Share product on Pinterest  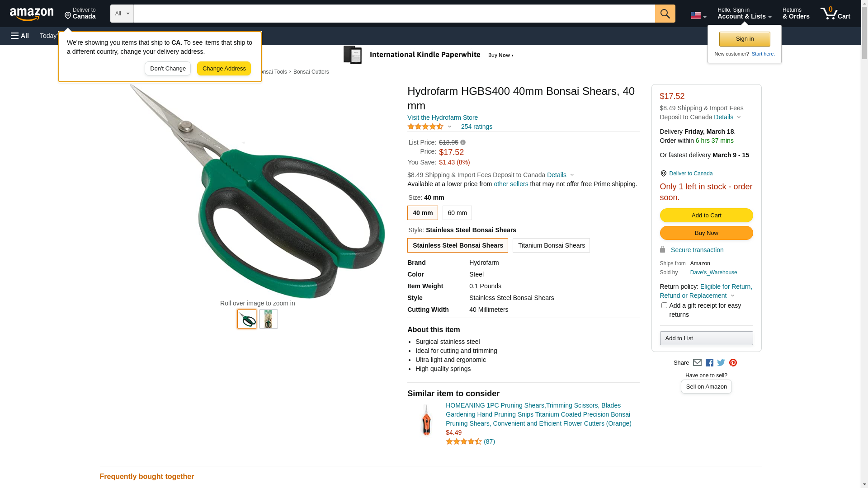pyautogui.click(x=733, y=363)
